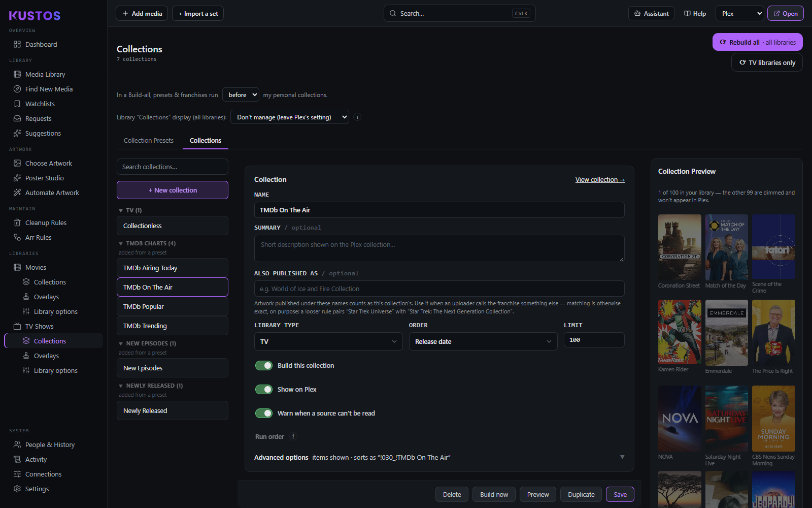Open the Dashboard icon in sidebar
Viewport: 812px width, 508px height.
point(17,44)
